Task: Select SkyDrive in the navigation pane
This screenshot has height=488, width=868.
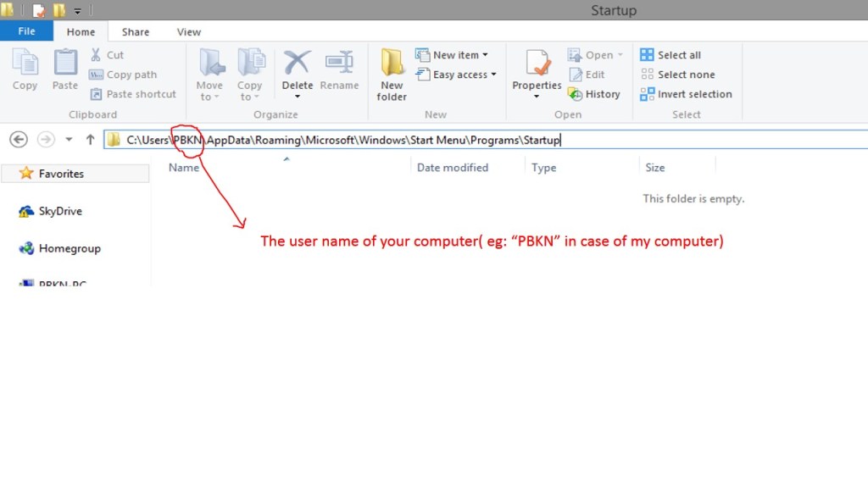Action: point(60,211)
